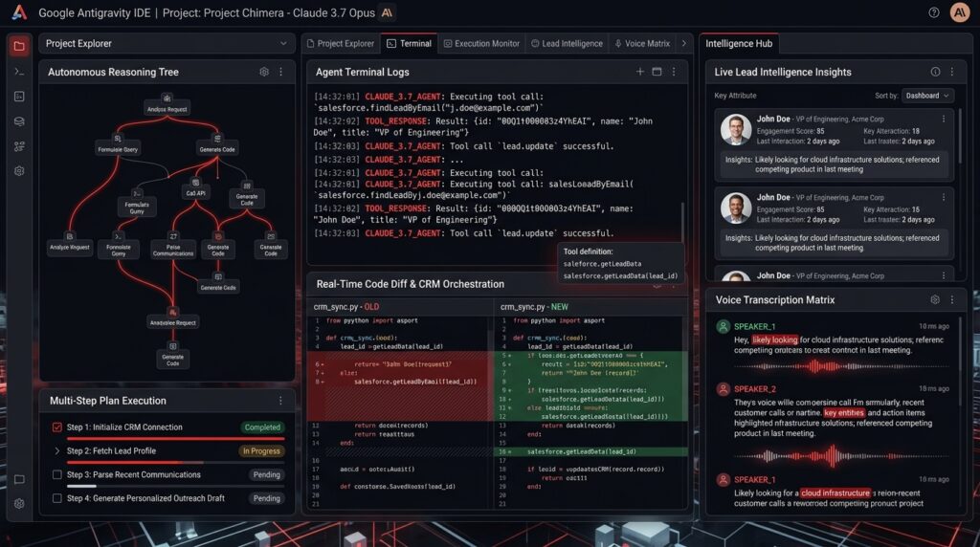This screenshot has width=980, height=547.
Task: Select the Call API node in reasoning tree
Action: [x=195, y=188]
